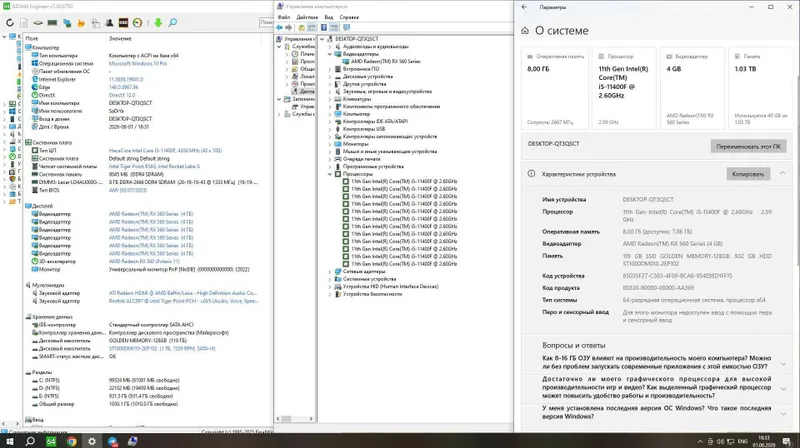This screenshot has width=800, height=448.
Task: Click the taskbar clock showing 16:33
Action: pyautogui.click(x=764, y=441)
